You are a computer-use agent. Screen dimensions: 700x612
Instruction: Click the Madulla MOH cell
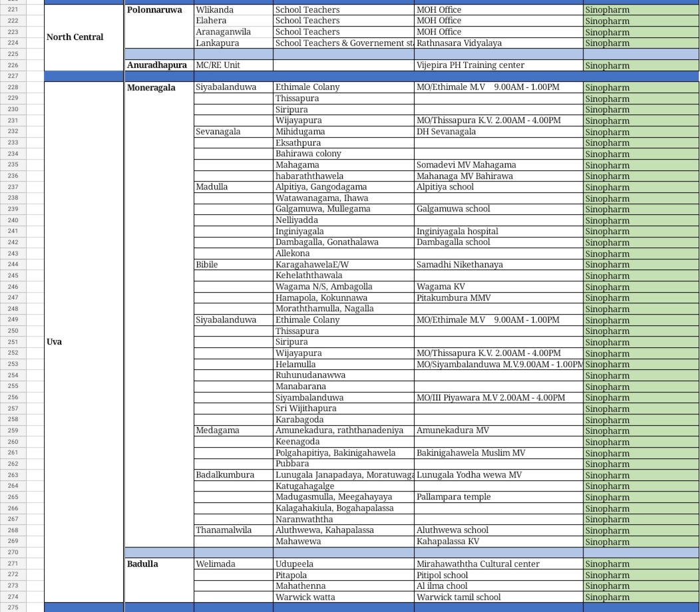(234, 187)
